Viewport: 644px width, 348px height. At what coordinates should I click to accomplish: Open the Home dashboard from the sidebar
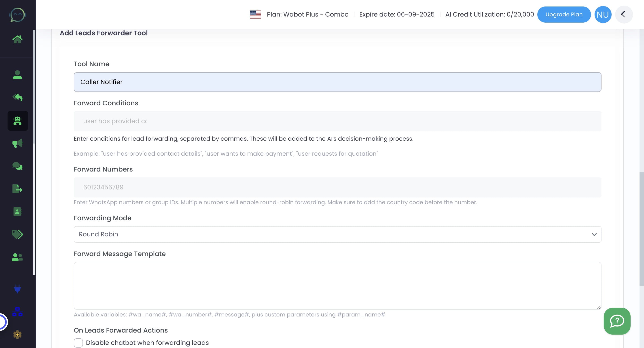coord(17,39)
